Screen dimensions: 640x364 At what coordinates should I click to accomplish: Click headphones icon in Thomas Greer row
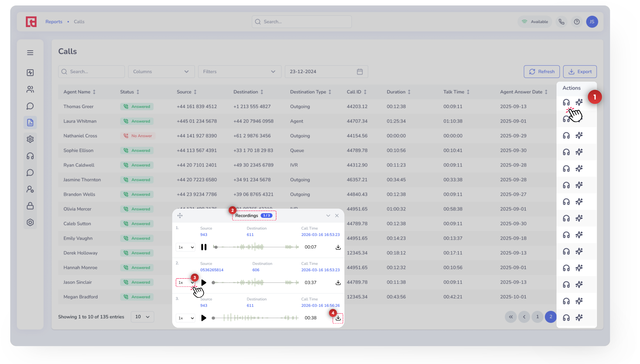pyautogui.click(x=566, y=103)
